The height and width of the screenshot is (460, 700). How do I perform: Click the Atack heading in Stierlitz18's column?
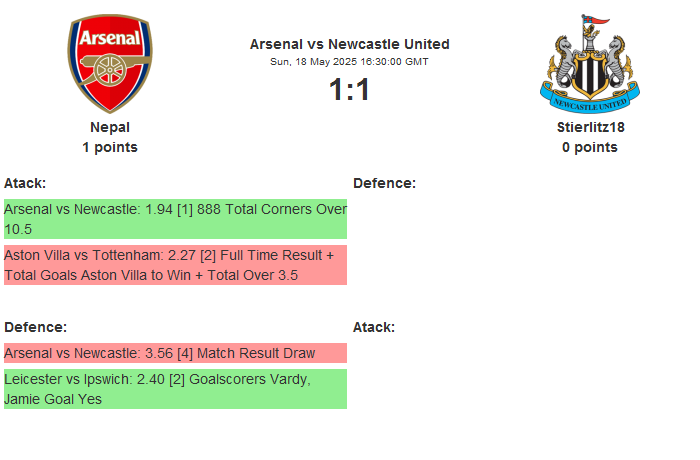(x=374, y=327)
